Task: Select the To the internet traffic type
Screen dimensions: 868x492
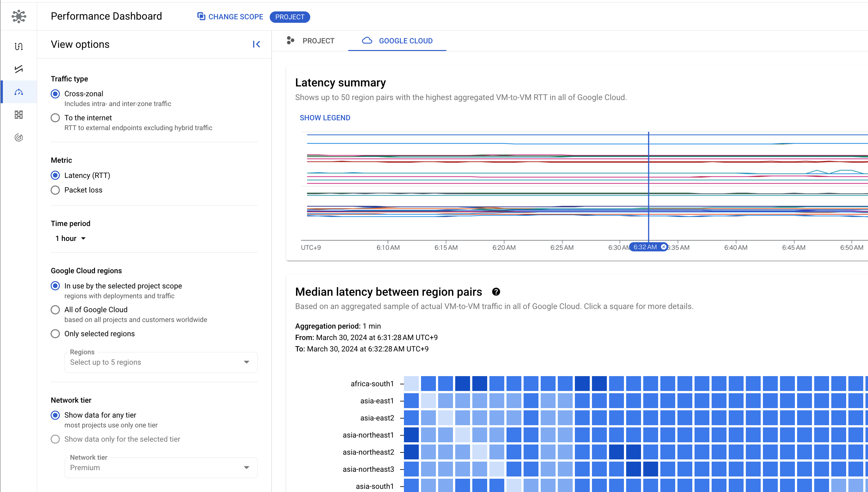Action: [55, 118]
